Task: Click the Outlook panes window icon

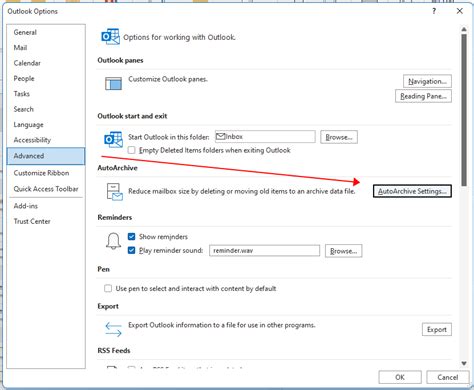Action: pos(113,83)
